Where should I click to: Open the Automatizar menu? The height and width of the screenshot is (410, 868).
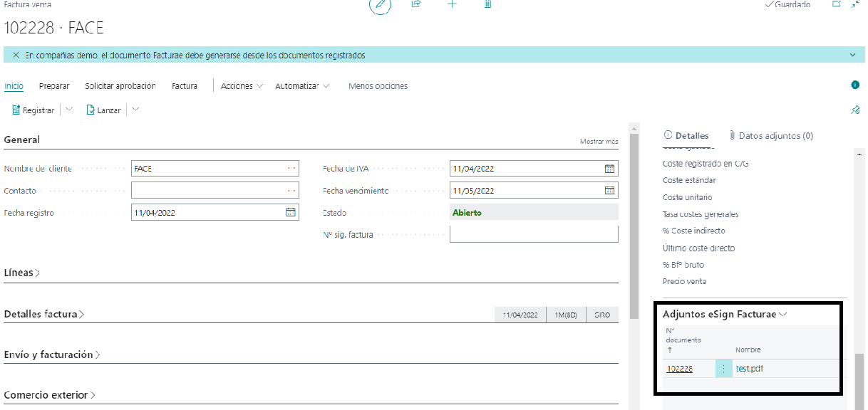click(x=302, y=86)
